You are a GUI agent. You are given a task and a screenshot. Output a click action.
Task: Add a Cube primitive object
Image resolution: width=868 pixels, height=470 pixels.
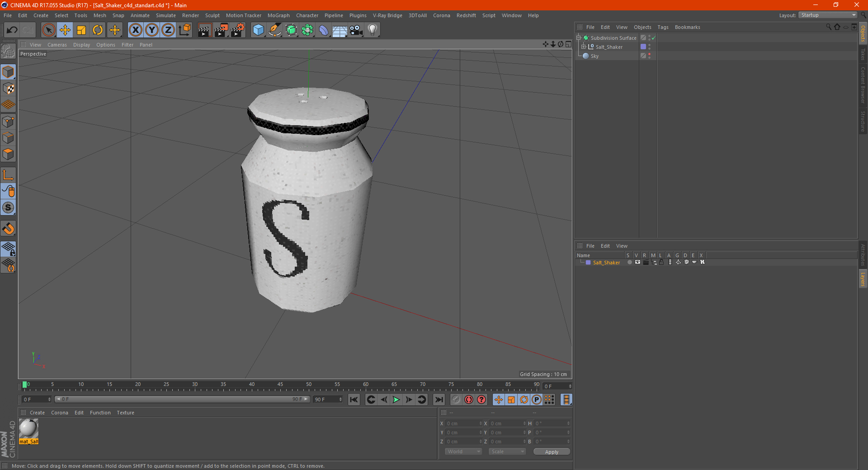pos(258,30)
